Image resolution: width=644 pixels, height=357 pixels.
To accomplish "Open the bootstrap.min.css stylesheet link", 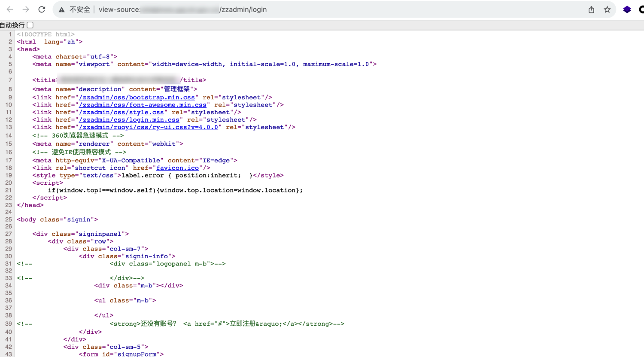I will [x=137, y=98].
